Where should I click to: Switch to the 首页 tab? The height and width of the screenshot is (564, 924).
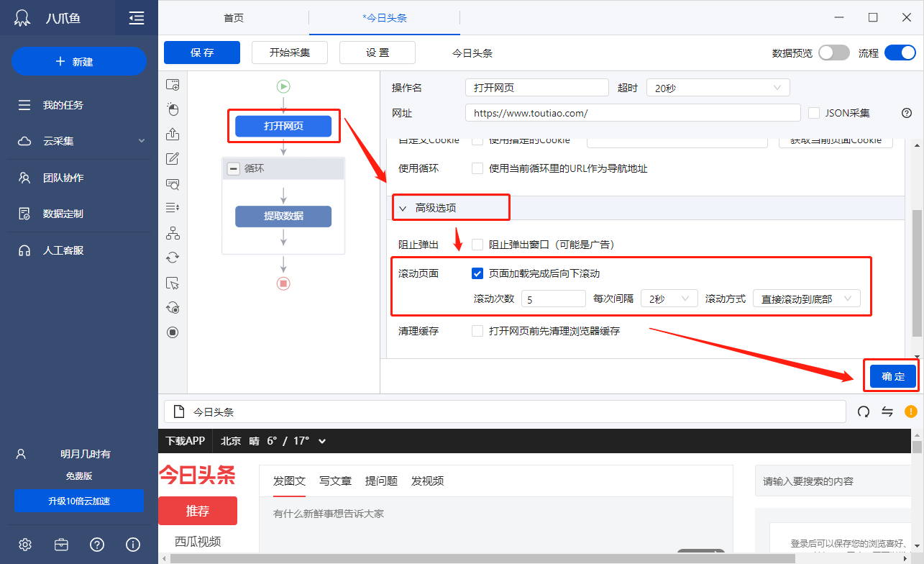click(x=234, y=18)
